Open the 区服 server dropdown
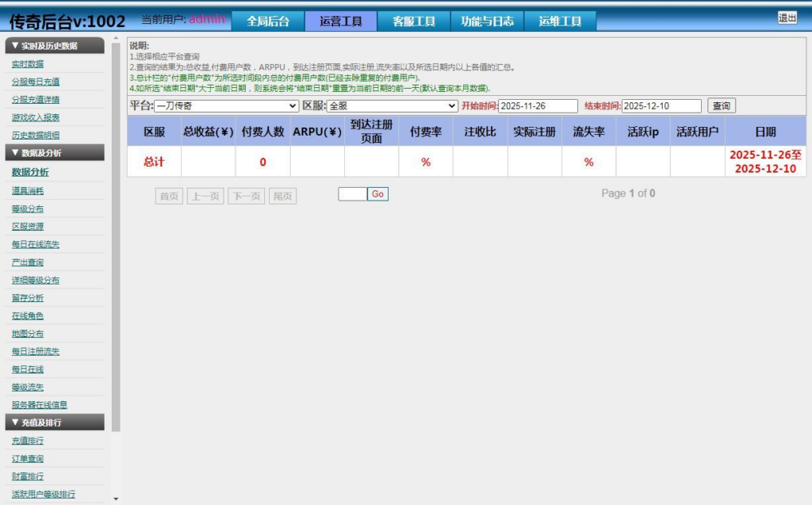Image resolution: width=812 pixels, height=505 pixels. [x=391, y=105]
